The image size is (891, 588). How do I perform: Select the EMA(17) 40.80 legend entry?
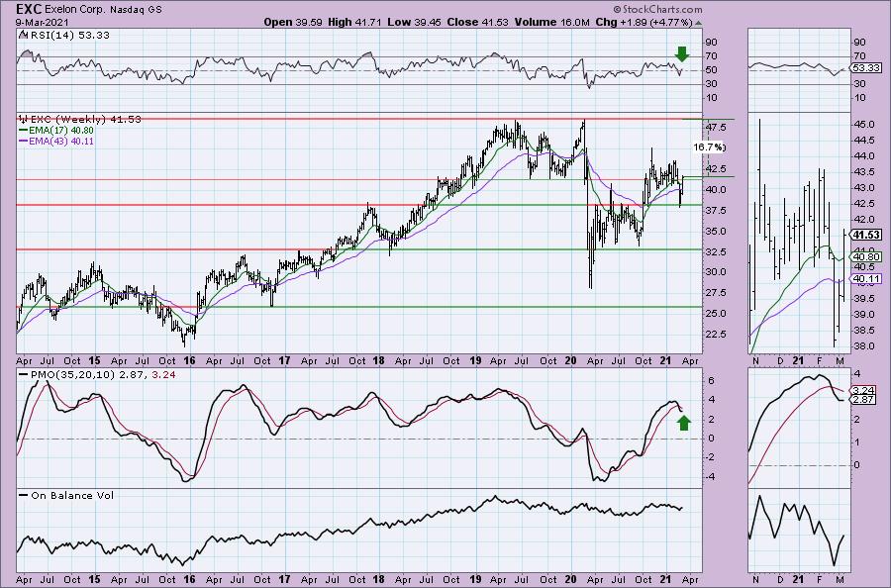(x=61, y=131)
